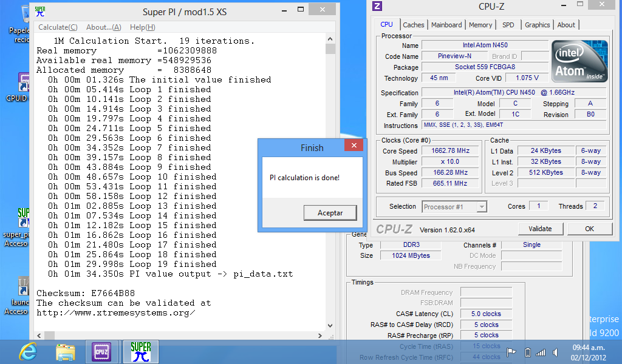Viewport: 622px width, 364px height.
Task: Click the Super PI title bar icon
Action: coord(40,12)
